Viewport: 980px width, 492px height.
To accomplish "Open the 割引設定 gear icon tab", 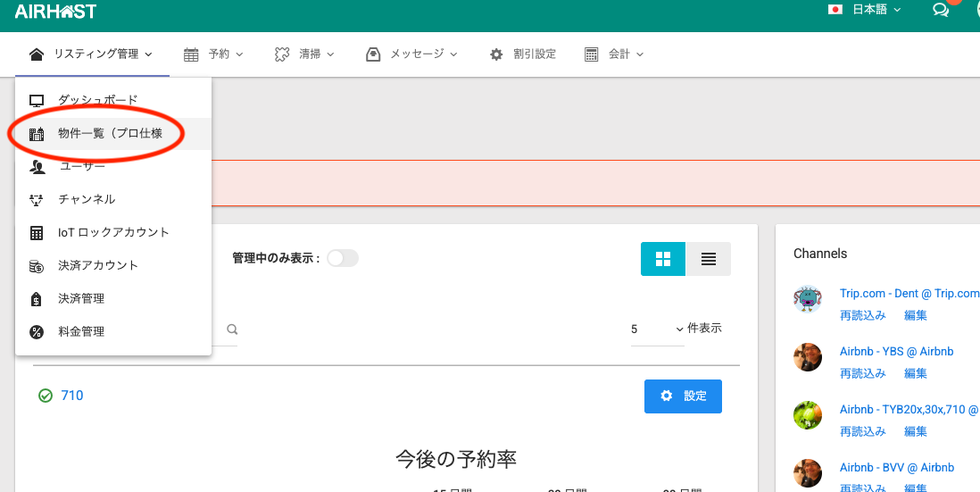I will [523, 54].
